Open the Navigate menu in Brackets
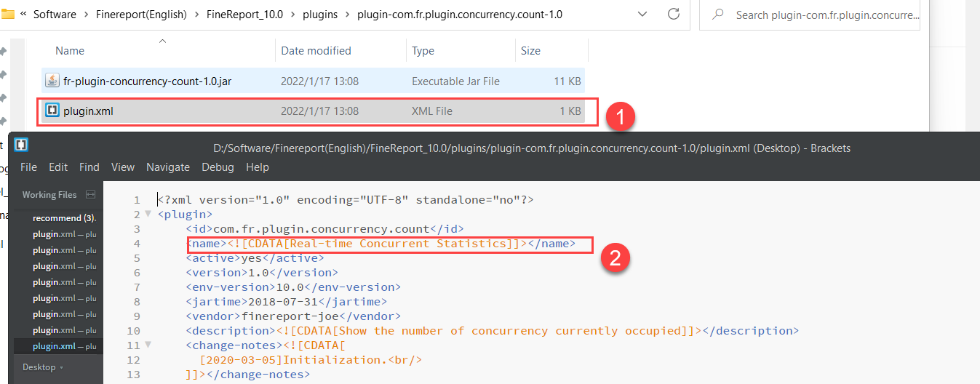 168,167
